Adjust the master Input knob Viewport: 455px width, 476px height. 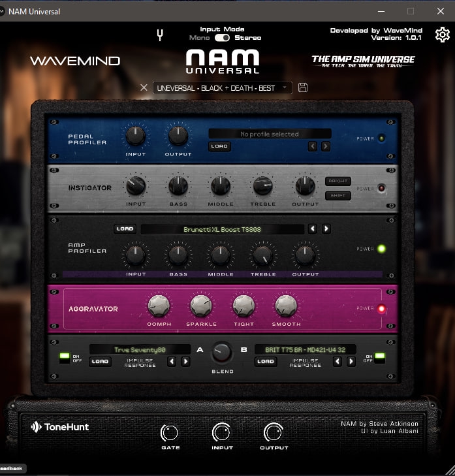coord(221,433)
